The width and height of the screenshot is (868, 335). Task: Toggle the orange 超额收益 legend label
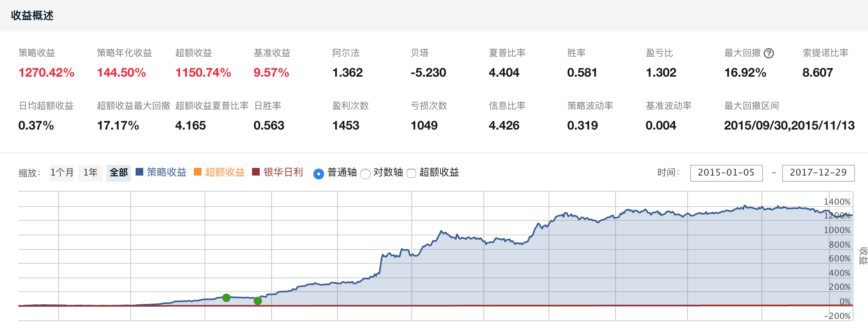pos(225,172)
